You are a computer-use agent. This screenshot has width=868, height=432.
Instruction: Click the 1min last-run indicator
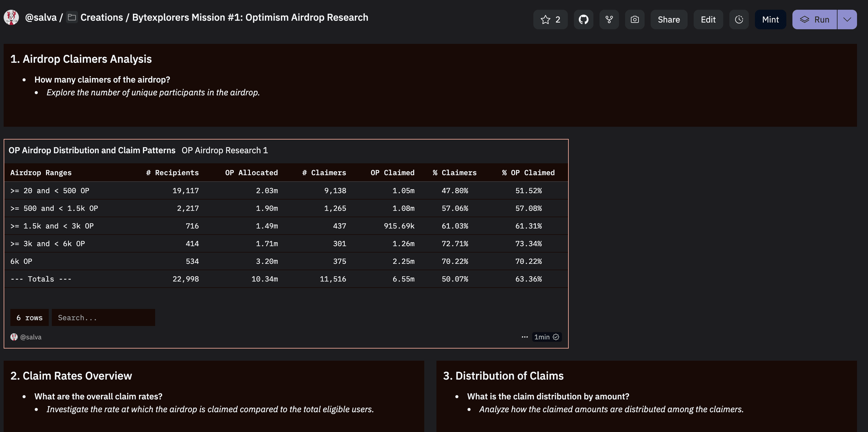[542, 337]
